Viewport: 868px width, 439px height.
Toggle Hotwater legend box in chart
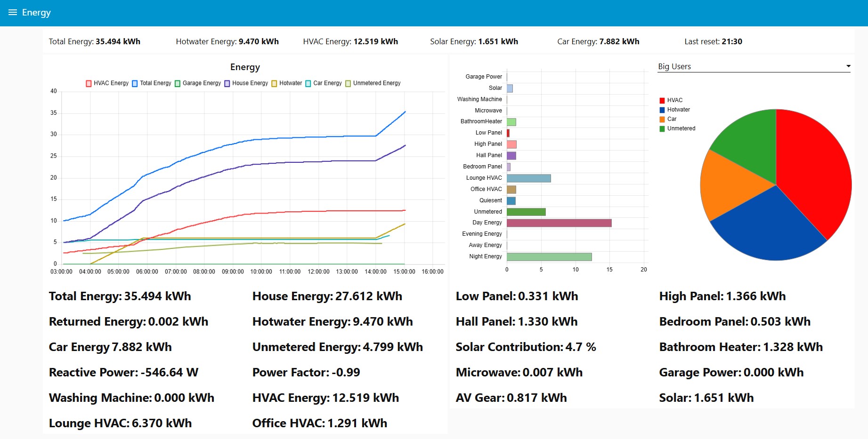[274, 83]
